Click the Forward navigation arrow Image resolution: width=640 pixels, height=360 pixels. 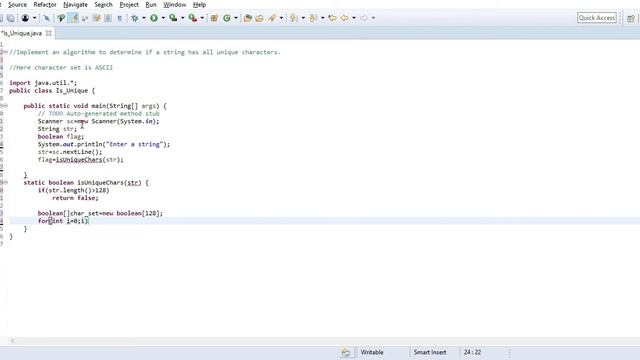(364, 18)
